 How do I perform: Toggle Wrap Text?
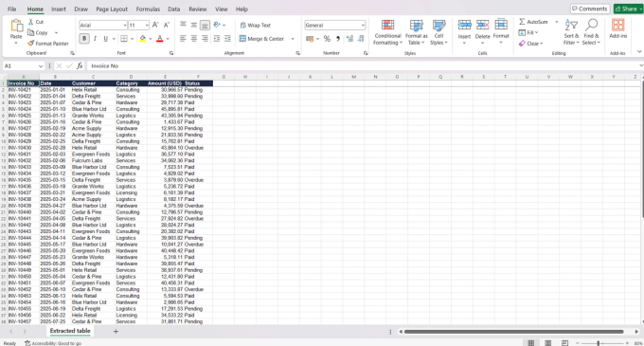255,25
